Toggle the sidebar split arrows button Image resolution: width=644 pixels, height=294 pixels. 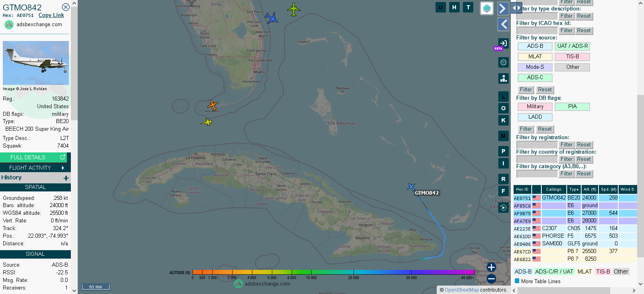[x=516, y=8]
